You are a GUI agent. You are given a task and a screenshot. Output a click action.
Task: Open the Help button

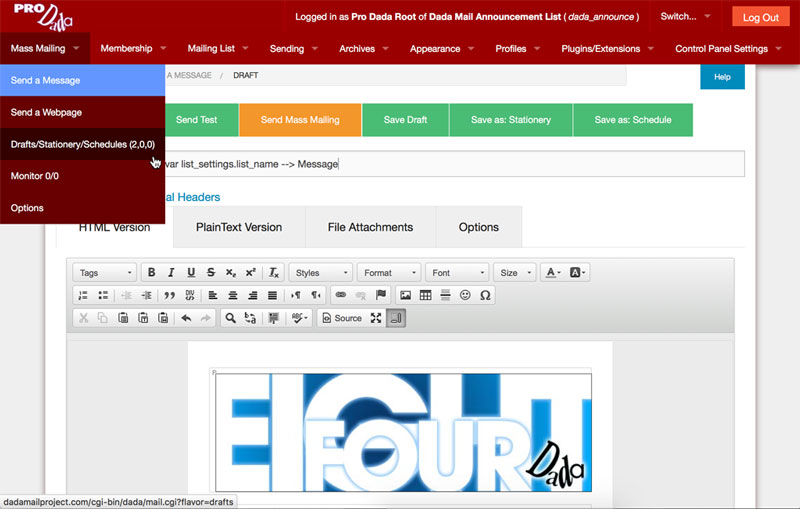pyautogui.click(x=722, y=77)
